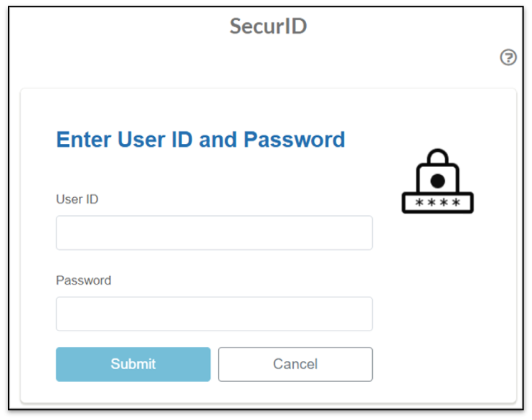The width and height of the screenshot is (532, 420).
Task: Click the right end of the User ID field
Action: 364,233
